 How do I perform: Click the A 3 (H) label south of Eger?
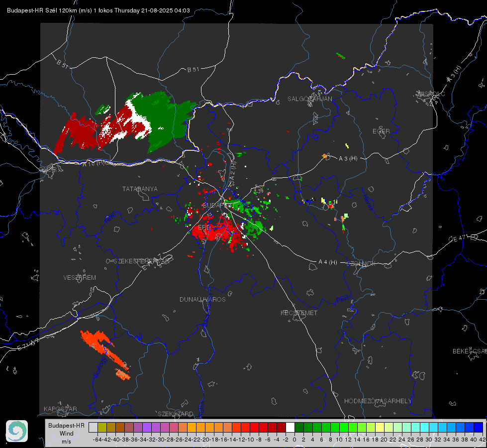pyautogui.click(x=348, y=159)
